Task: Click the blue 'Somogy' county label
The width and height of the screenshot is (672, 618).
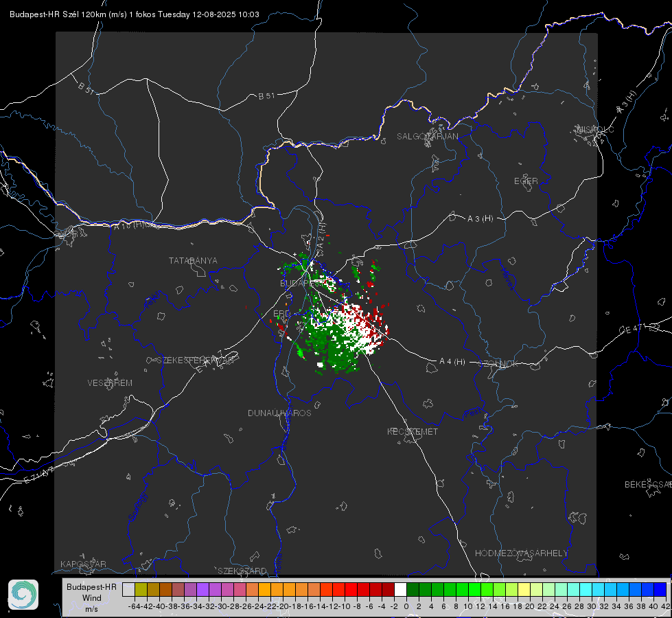Action: pyautogui.click(x=137, y=507)
